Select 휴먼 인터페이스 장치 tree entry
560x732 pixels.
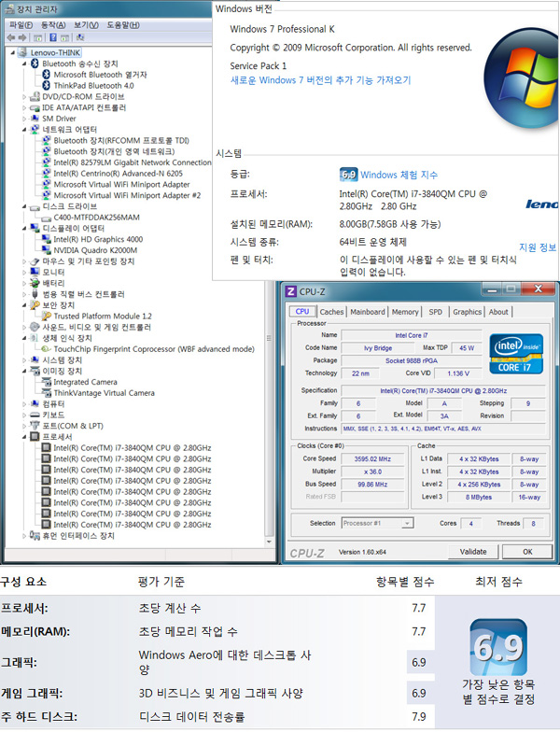(x=78, y=536)
